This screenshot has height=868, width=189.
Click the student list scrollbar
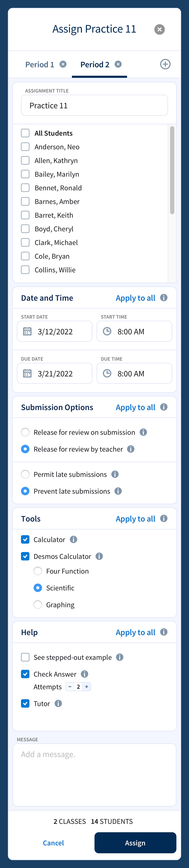pyautogui.click(x=172, y=170)
